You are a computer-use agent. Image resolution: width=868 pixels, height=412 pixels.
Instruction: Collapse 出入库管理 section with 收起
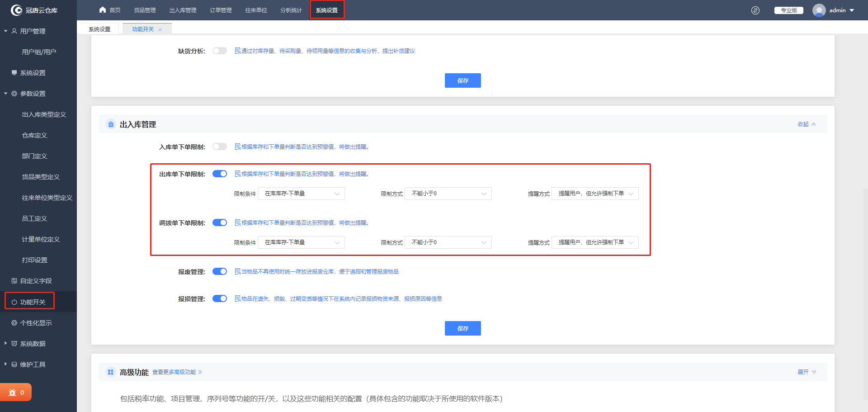point(807,124)
